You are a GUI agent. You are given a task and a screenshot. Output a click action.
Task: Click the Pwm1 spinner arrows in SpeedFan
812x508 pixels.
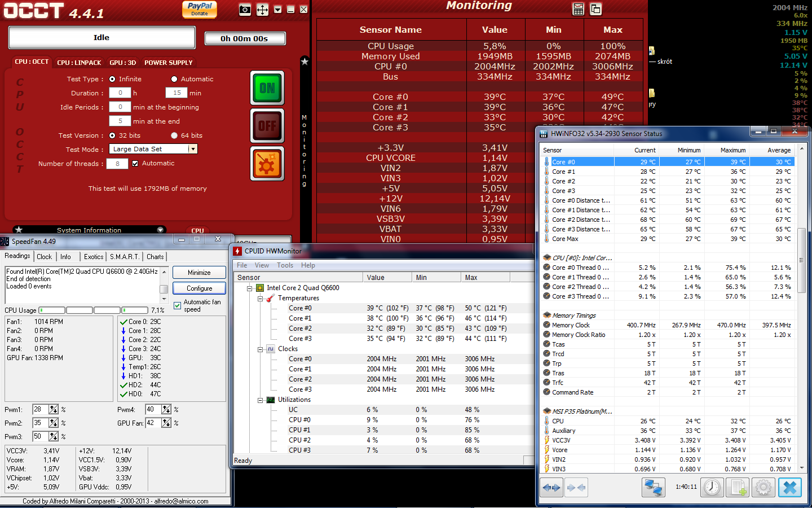pos(54,409)
